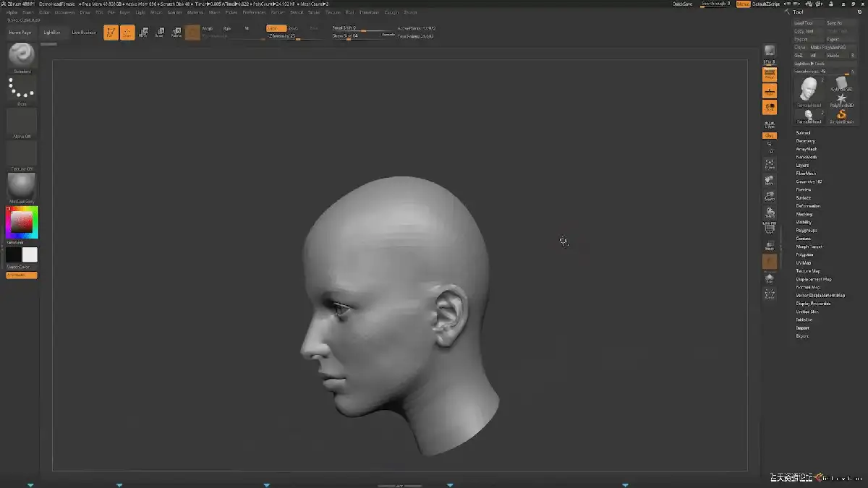Image resolution: width=868 pixels, height=488 pixels.
Task: Expand the Deformation section
Action: tap(808, 206)
